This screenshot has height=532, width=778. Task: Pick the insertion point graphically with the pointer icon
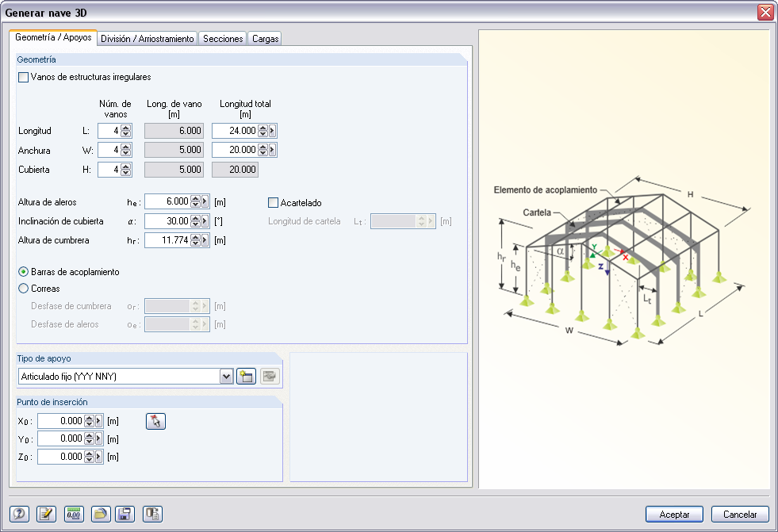(155, 422)
